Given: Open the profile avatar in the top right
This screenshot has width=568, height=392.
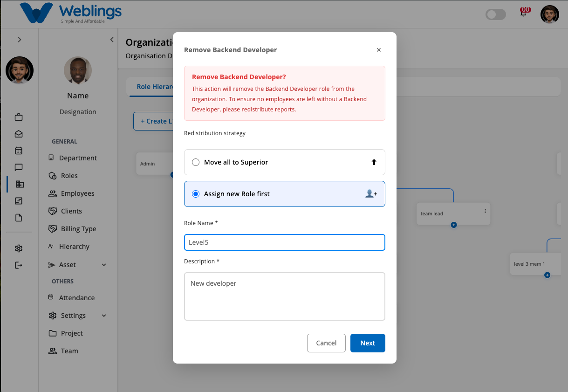Looking at the screenshot, I should pos(550,14).
